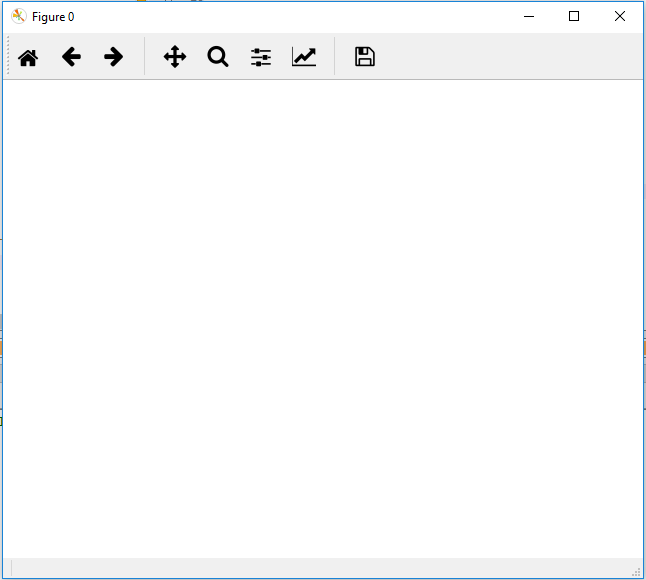Open Configure subplots sliders icon
The image size is (646, 580).
(261, 57)
